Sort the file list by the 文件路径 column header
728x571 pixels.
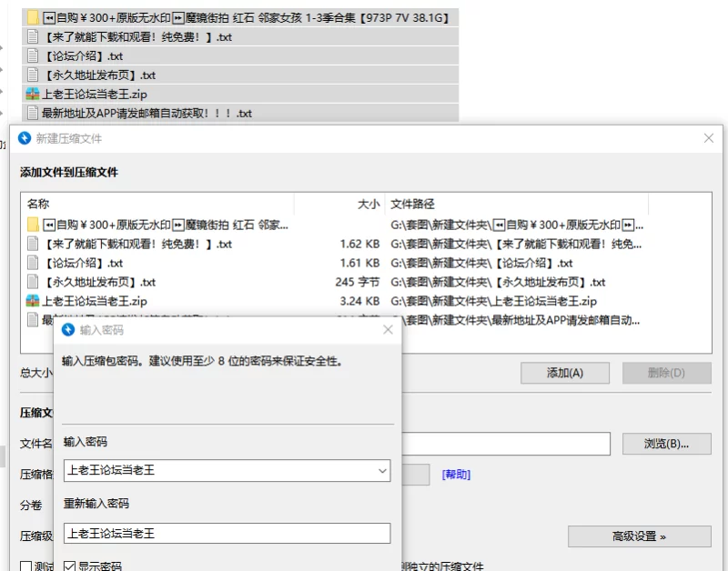413,205
